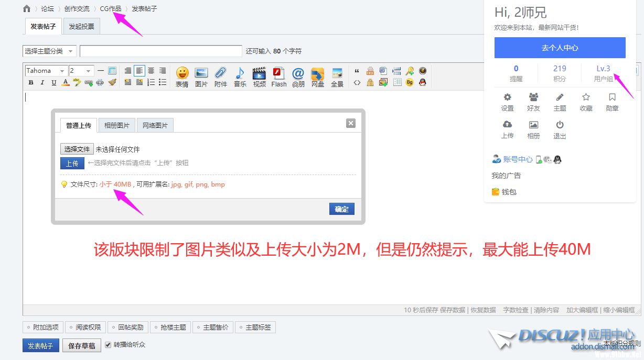Insert video with the 视频 icon
This screenshot has width=644, height=360.
(259, 77)
